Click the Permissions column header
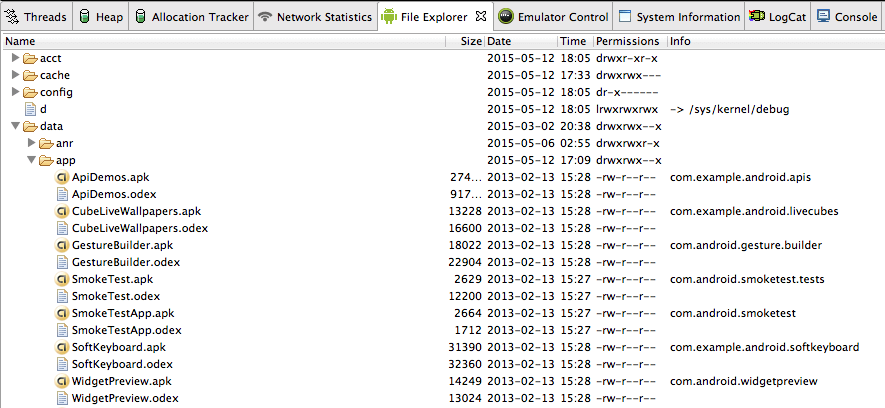Screen dimensions: 885x408 (630, 41)
